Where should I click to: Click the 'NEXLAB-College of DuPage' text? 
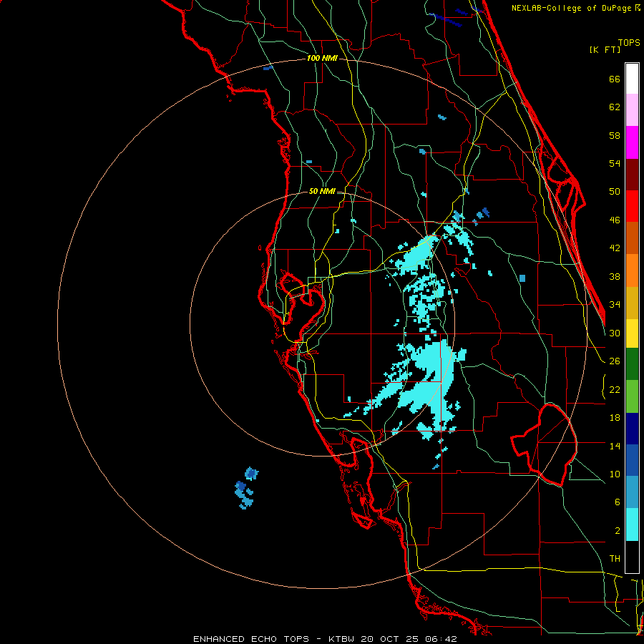click(571, 8)
